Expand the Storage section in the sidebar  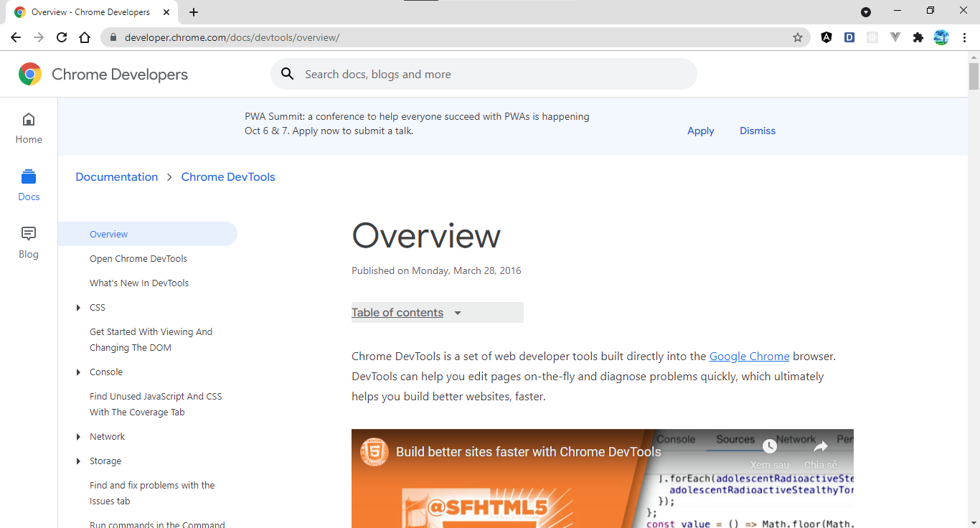click(78, 461)
